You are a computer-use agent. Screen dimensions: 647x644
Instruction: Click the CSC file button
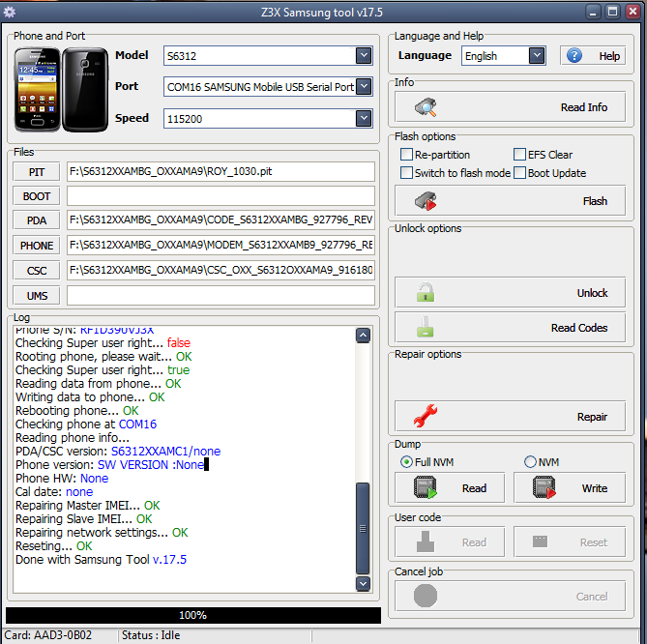click(x=37, y=271)
